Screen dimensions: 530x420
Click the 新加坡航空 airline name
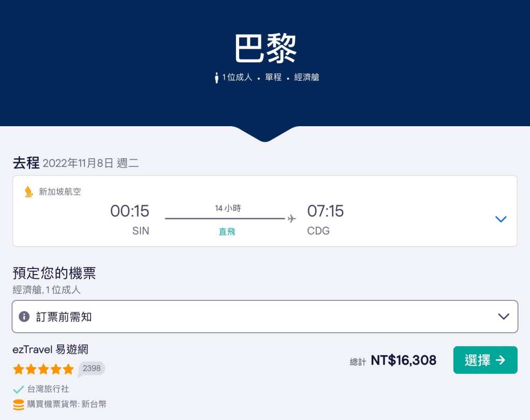pos(60,192)
